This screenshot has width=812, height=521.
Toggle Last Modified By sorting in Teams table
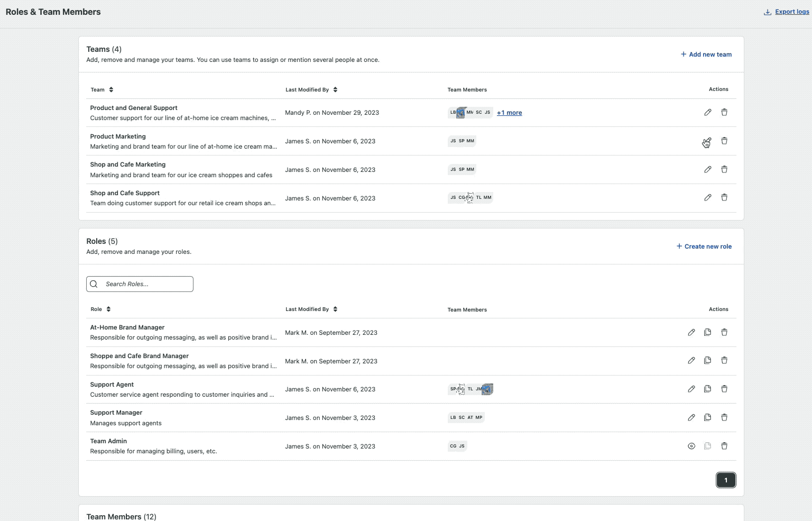point(336,89)
